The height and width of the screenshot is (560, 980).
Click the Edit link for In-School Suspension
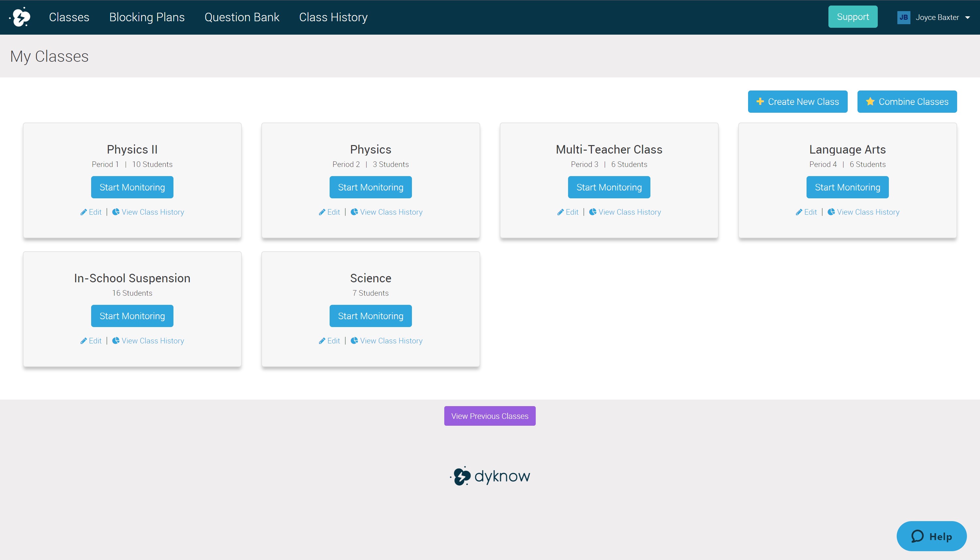(91, 341)
